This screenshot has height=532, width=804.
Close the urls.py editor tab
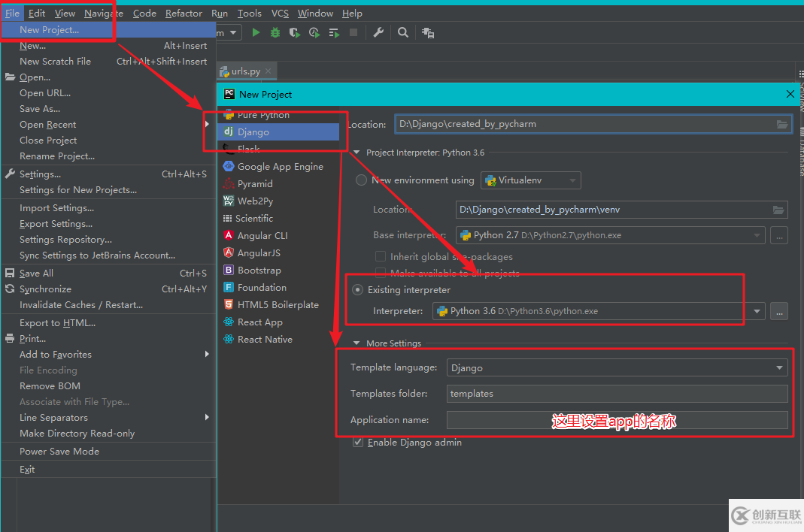tap(269, 71)
